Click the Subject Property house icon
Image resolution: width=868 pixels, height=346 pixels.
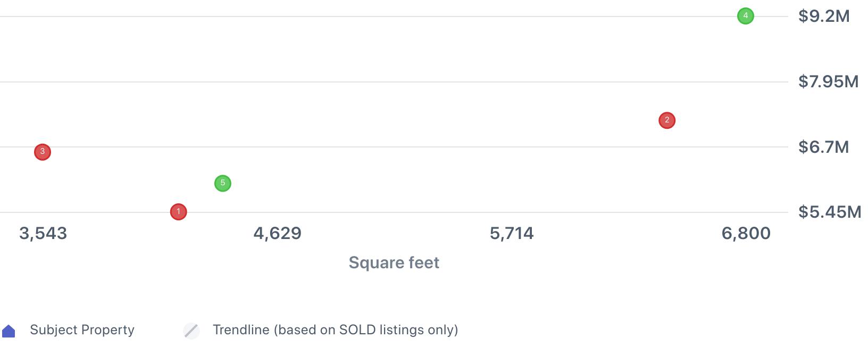tap(9, 331)
